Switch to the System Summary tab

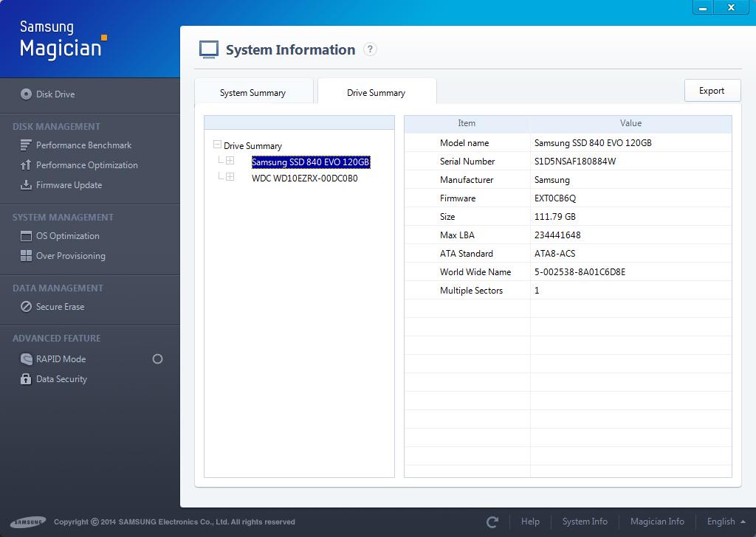coord(254,92)
